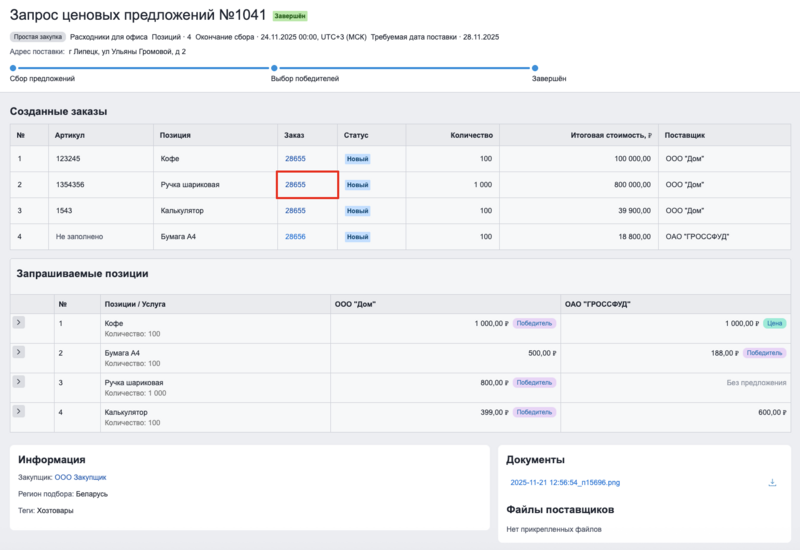Open file 2025-11-21 12:56:54_n15696.png
This screenshot has width=800, height=550.
(564, 482)
